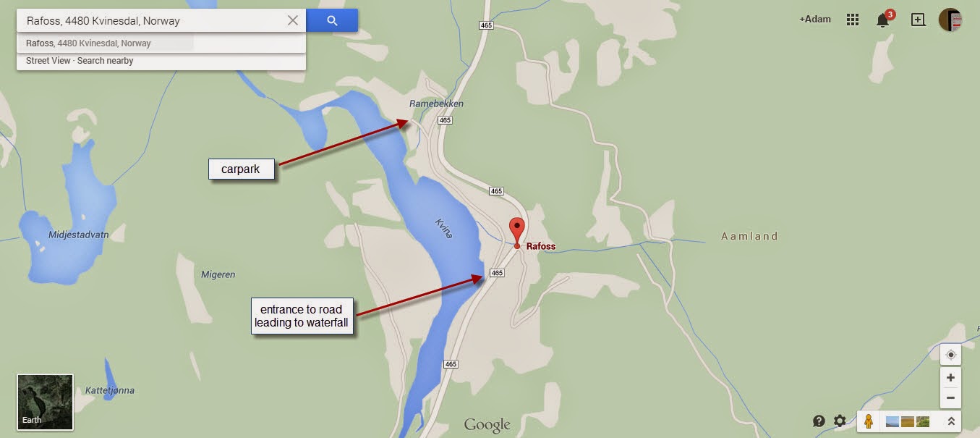980x438 pixels.
Task: Zoom out with the minus button
Action: point(950,397)
